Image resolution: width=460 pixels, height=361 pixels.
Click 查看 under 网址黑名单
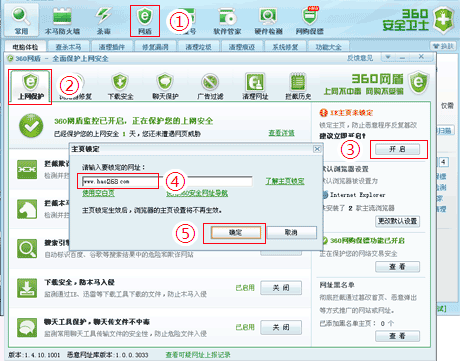(397, 336)
